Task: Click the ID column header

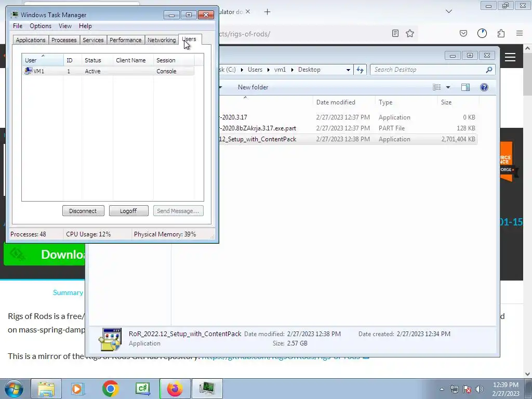Action: pyautogui.click(x=72, y=60)
